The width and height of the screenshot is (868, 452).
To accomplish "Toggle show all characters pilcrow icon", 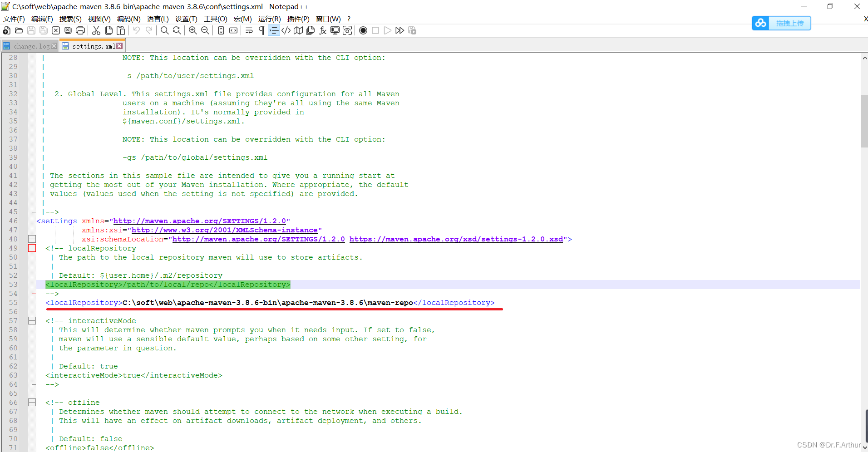I will coord(261,30).
